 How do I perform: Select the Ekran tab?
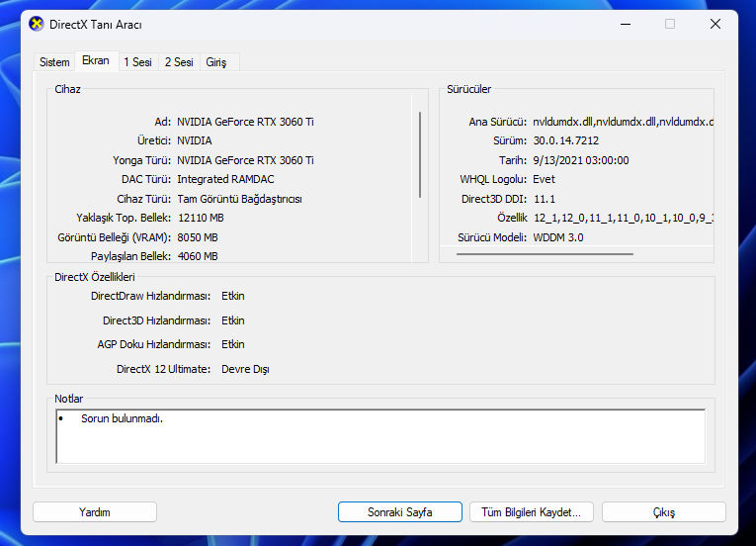click(96, 60)
